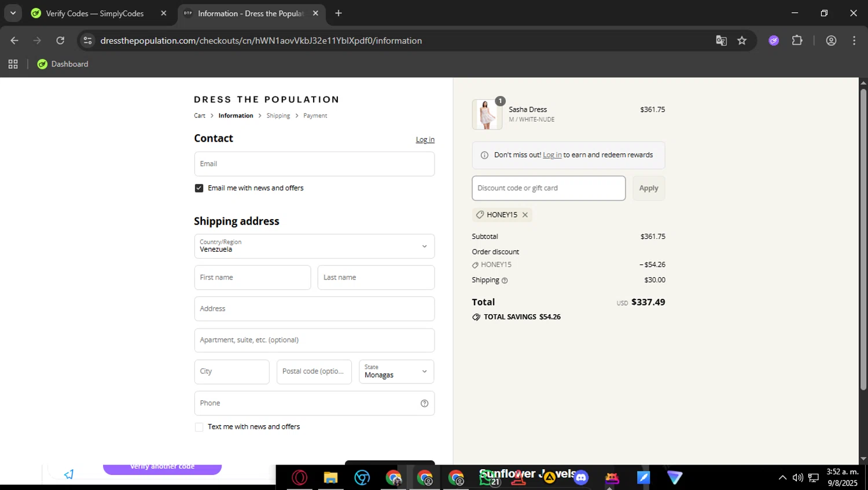Screen dimensions: 868x490
Task: Open the Chrome profile icon
Action: pyautogui.click(x=831, y=40)
